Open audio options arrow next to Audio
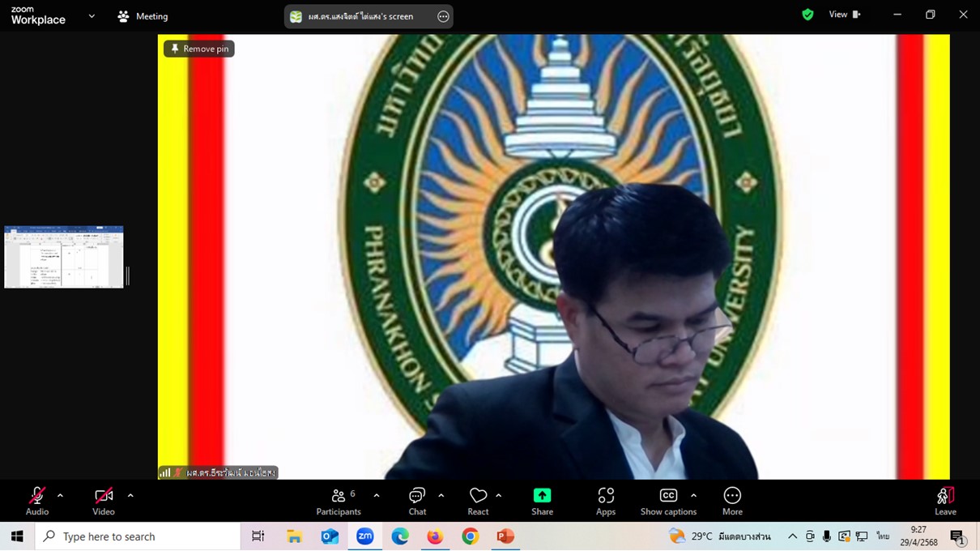980x551 pixels. [x=60, y=496]
